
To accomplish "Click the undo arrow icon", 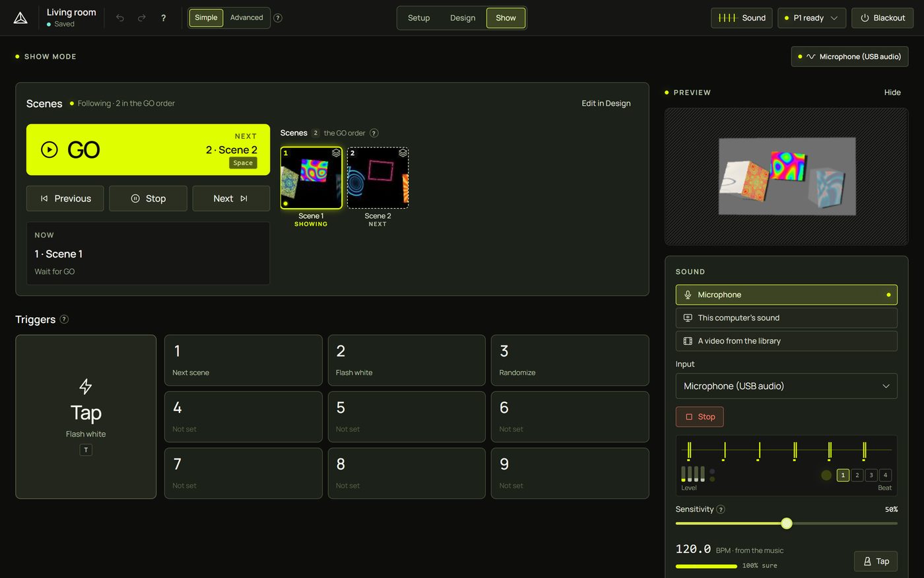I will pos(120,18).
